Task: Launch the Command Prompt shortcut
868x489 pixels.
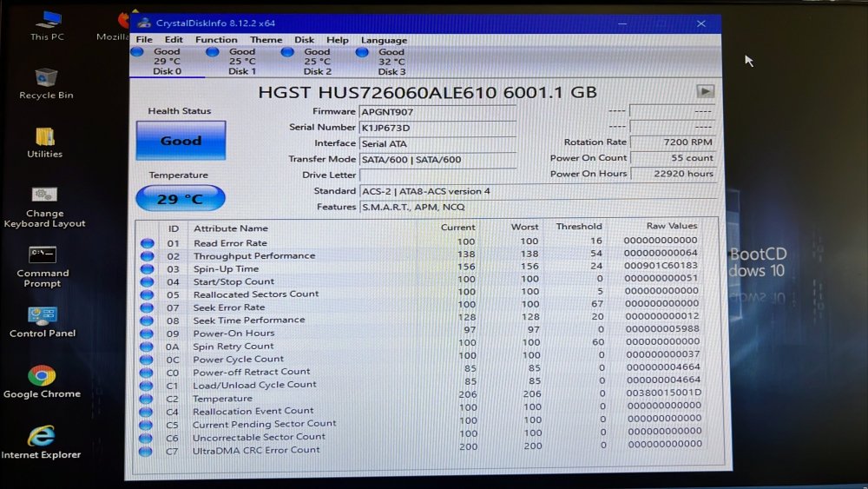Action: click(x=43, y=267)
